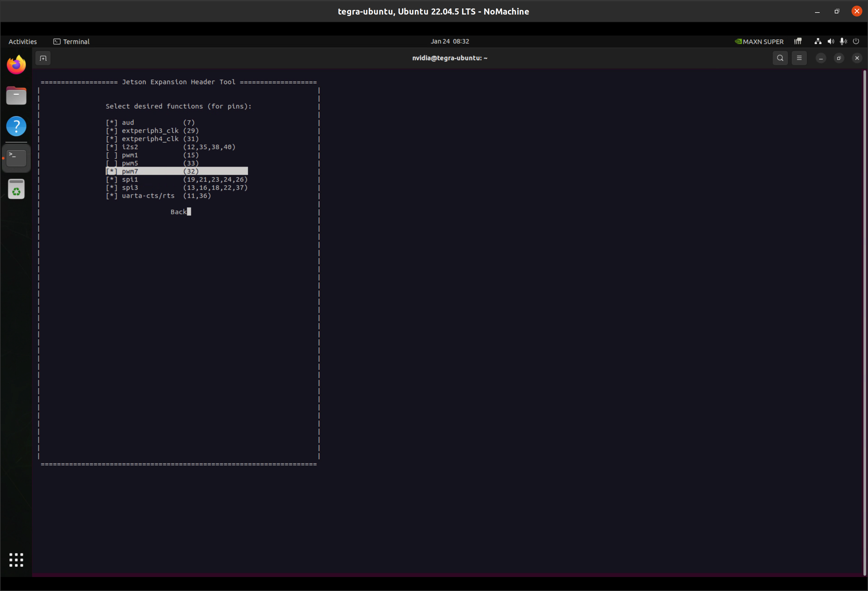Open the Jan 24 clock calendar
868x591 pixels.
[x=449, y=41]
